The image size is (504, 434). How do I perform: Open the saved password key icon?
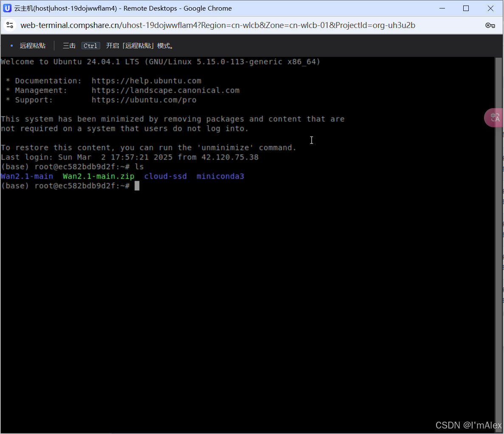pyautogui.click(x=490, y=25)
